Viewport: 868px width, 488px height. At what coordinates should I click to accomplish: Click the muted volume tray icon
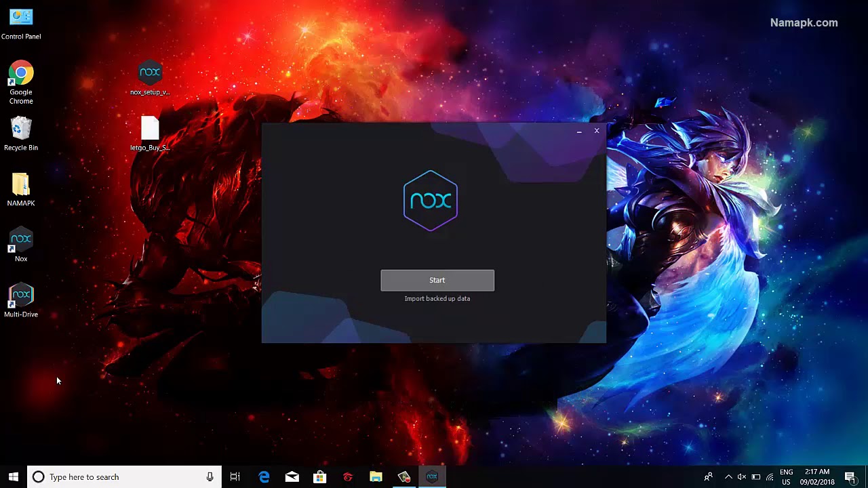coord(742,477)
